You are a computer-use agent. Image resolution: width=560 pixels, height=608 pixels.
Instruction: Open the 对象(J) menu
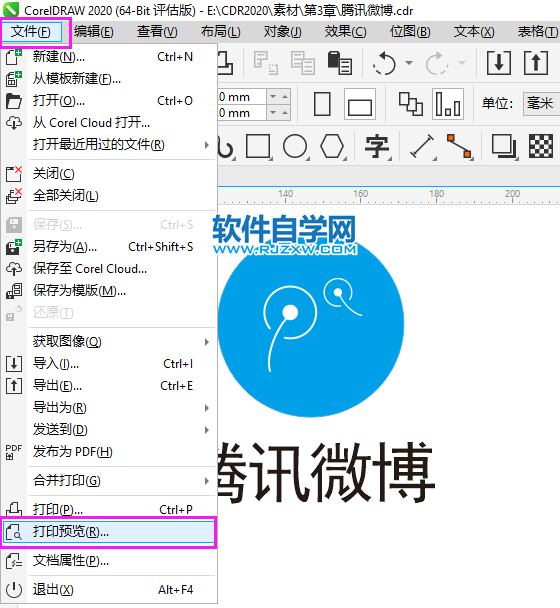(x=282, y=31)
